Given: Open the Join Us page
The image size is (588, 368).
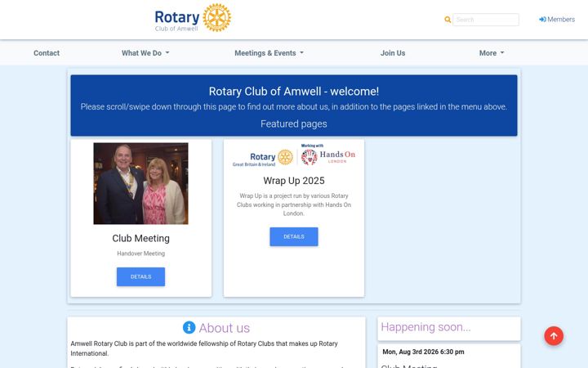Looking at the screenshot, I should click(393, 53).
